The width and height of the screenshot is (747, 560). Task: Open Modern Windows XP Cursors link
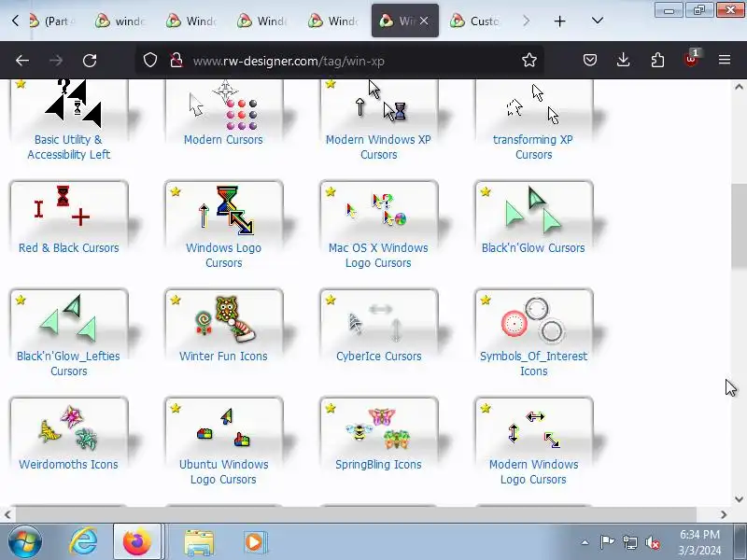point(378,147)
